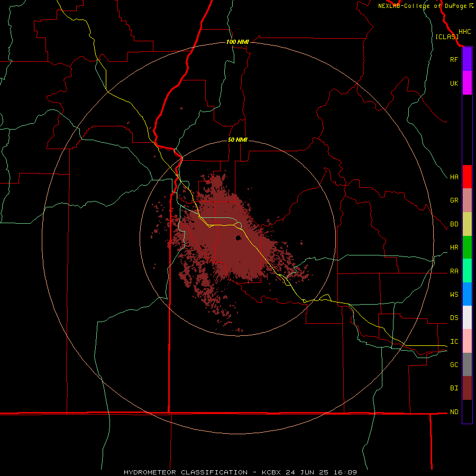Click the RF legend label

(454, 59)
